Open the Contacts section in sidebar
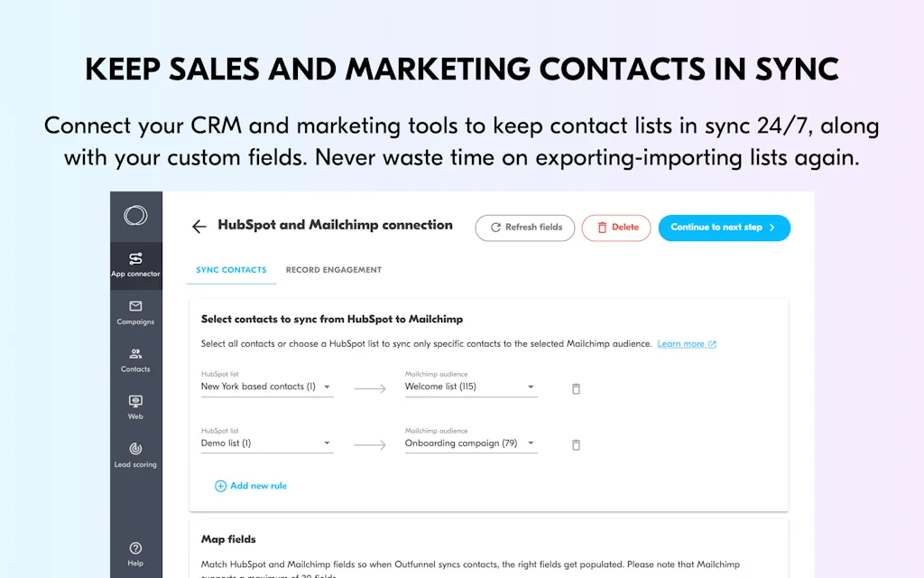 tap(135, 361)
